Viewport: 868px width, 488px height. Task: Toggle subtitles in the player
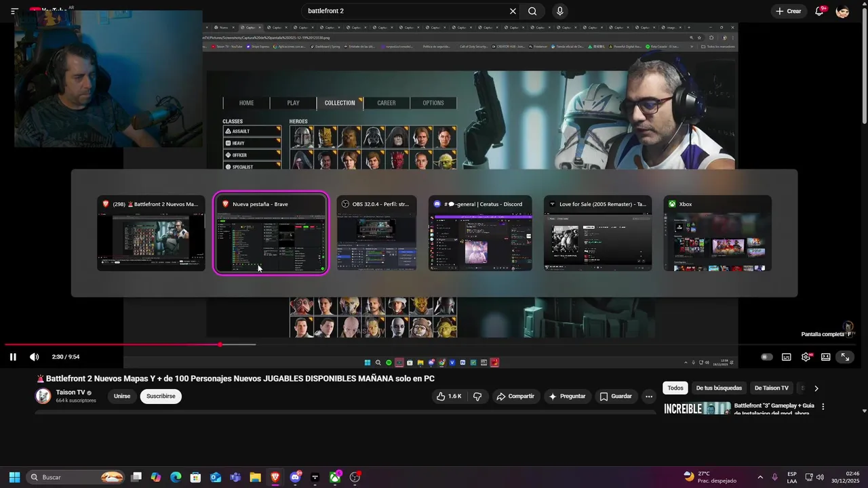pyautogui.click(x=786, y=357)
